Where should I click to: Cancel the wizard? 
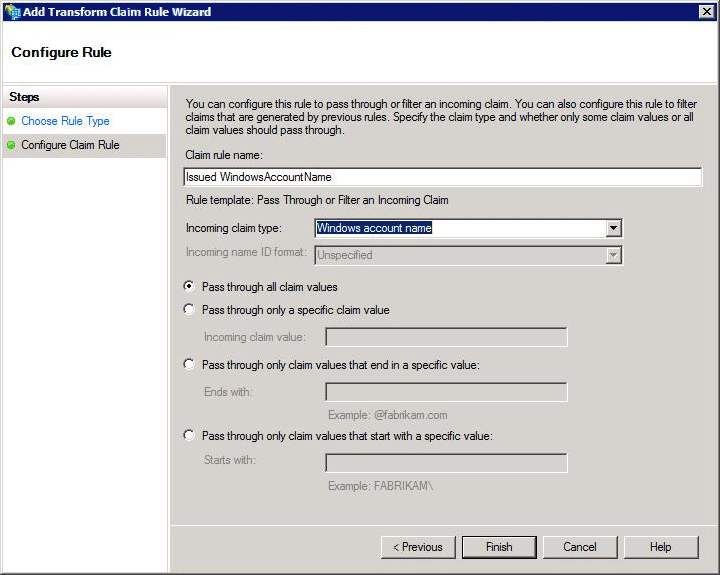tap(580, 547)
